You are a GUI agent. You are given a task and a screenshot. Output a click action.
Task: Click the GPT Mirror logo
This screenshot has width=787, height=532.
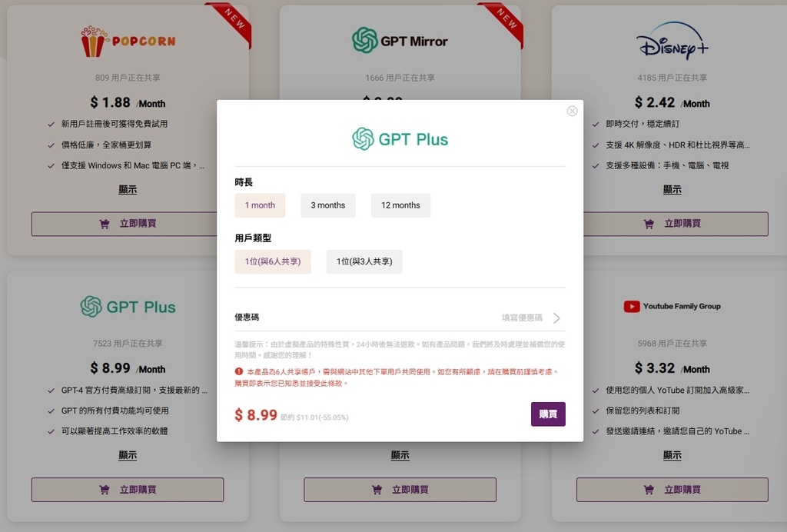[400, 41]
